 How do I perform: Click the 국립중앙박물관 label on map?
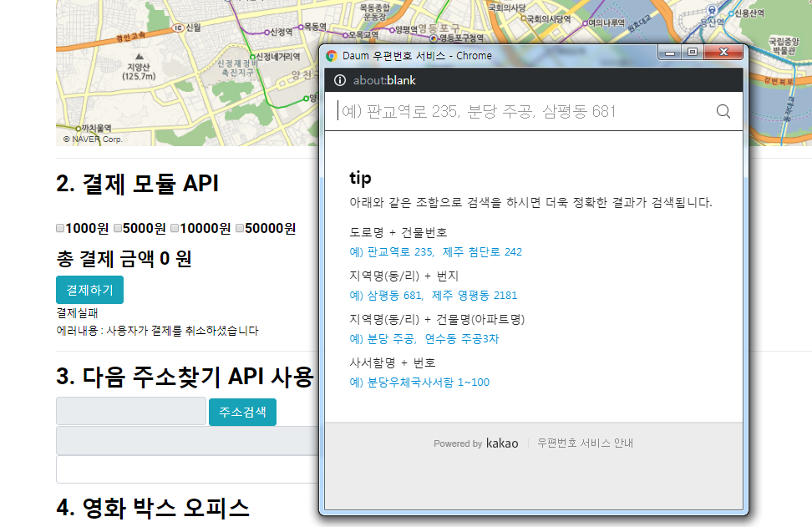coord(784,46)
